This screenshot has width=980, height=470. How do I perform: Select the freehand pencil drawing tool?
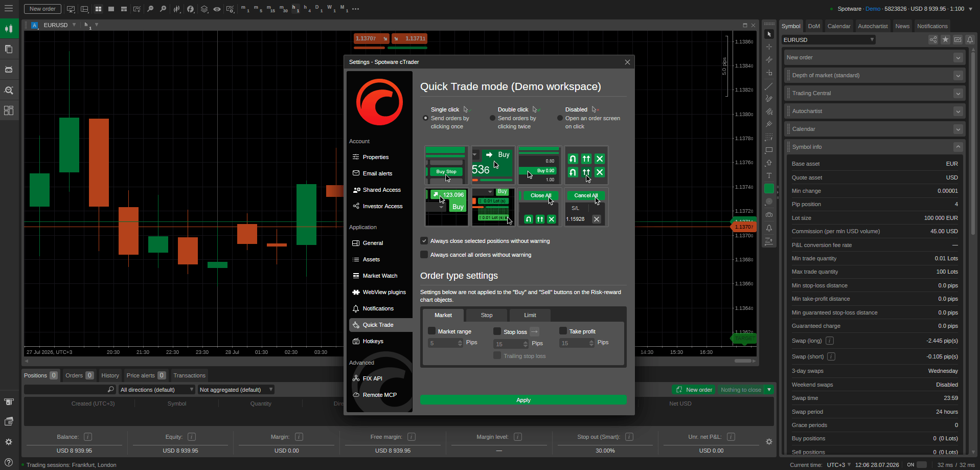[769, 99]
